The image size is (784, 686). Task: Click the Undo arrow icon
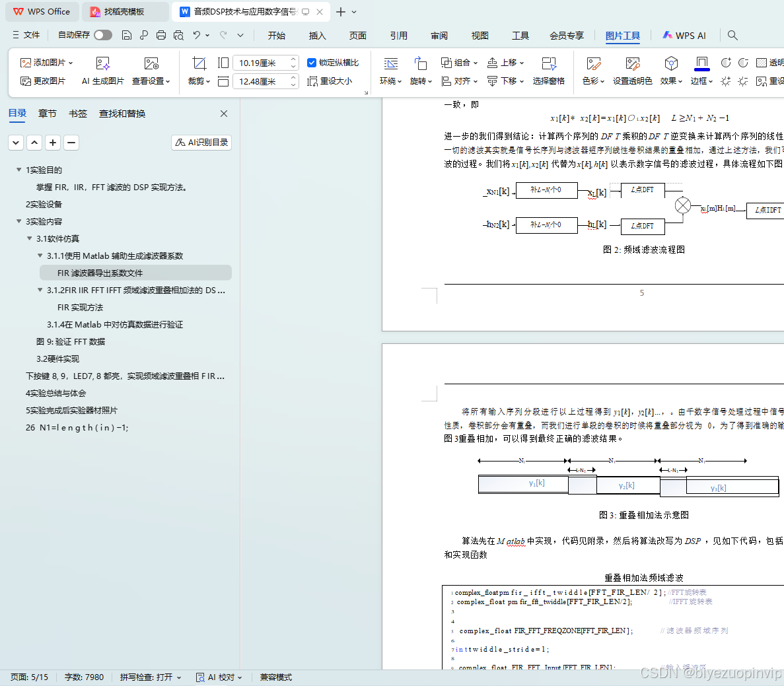[197, 35]
